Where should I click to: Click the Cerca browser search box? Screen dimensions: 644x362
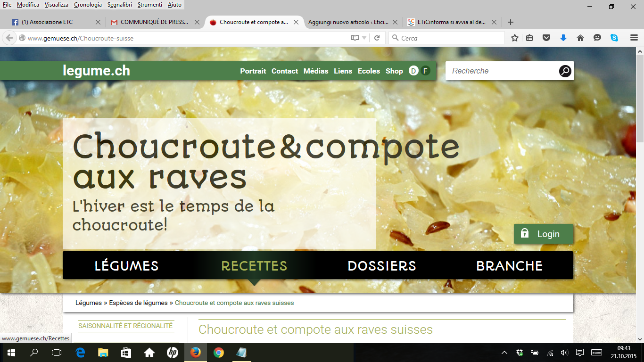click(446, 38)
